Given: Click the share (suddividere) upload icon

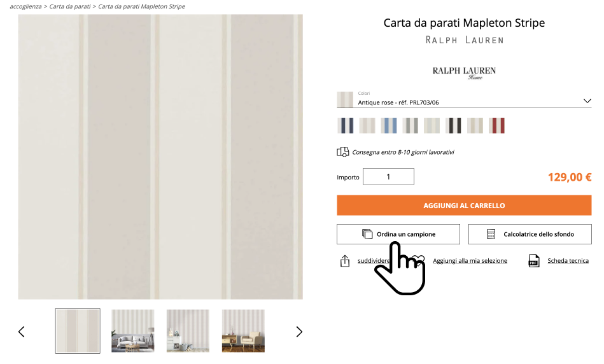Looking at the screenshot, I should tap(345, 261).
